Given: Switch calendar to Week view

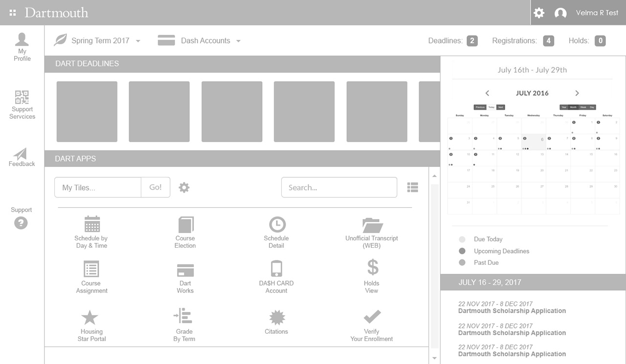Looking at the screenshot, I should click(x=583, y=107).
